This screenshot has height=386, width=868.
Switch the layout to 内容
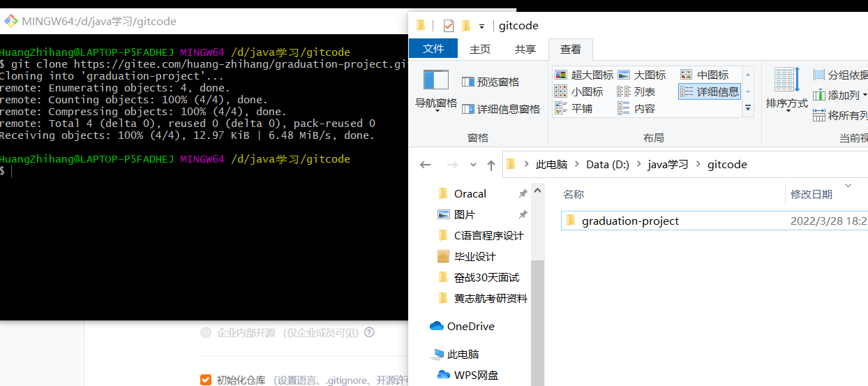pyautogui.click(x=636, y=108)
